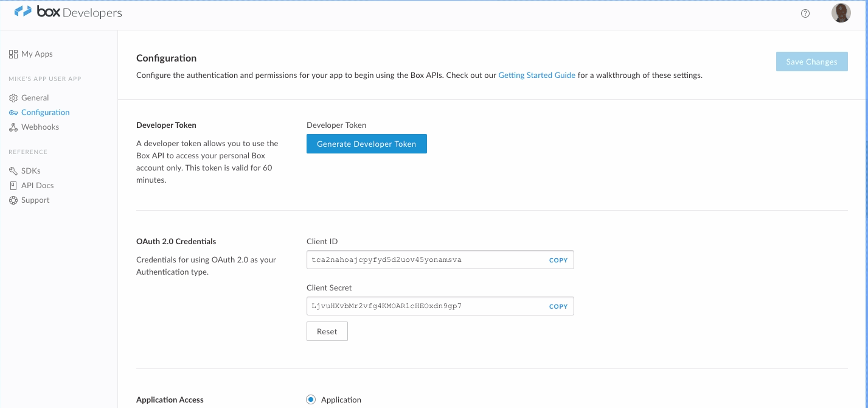The height and width of the screenshot is (408, 868).
Task: Click the Webhooks icon in sidebar
Action: click(x=13, y=127)
